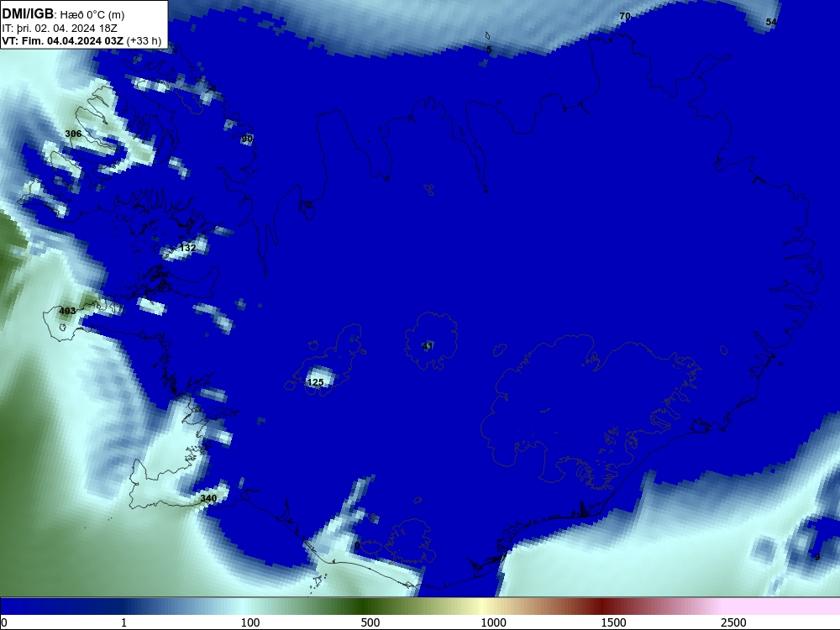Click the color scale label "2500"

coord(733,622)
